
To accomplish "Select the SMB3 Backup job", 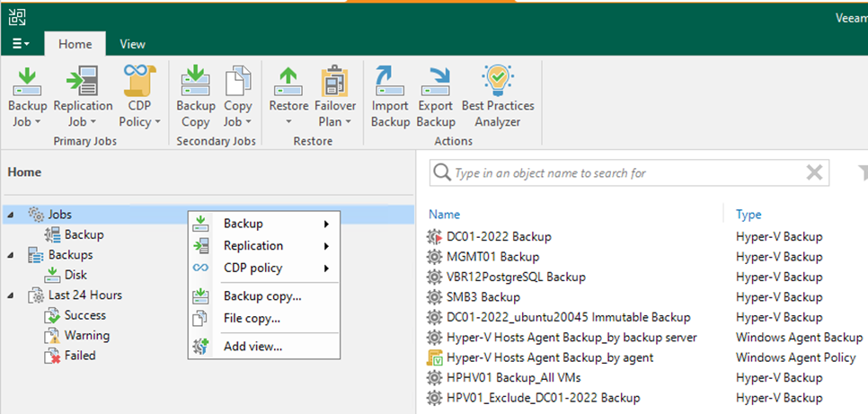I will coord(483,297).
